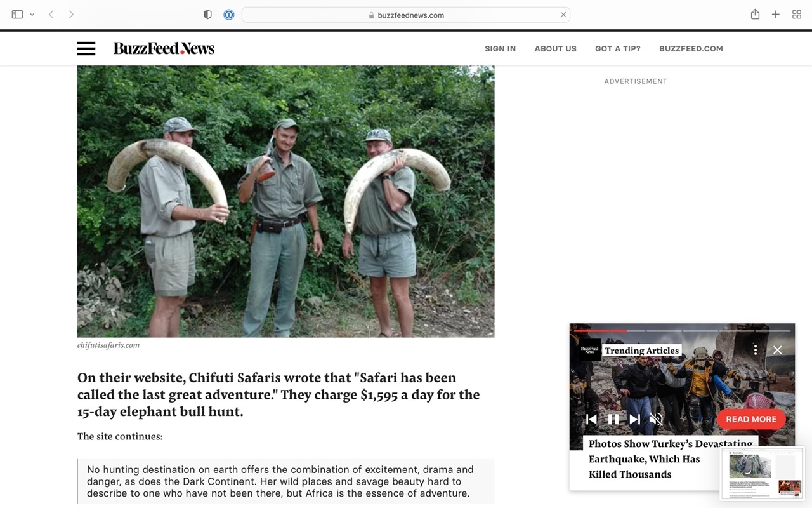The height and width of the screenshot is (508, 812).
Task: Click the video progress bar segments
Action: (x=682, y=331)
